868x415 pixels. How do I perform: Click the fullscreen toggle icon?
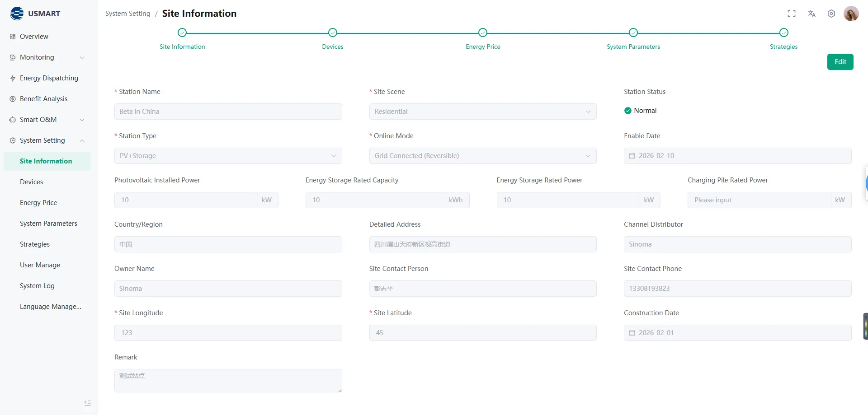click(x=791, y=14)
